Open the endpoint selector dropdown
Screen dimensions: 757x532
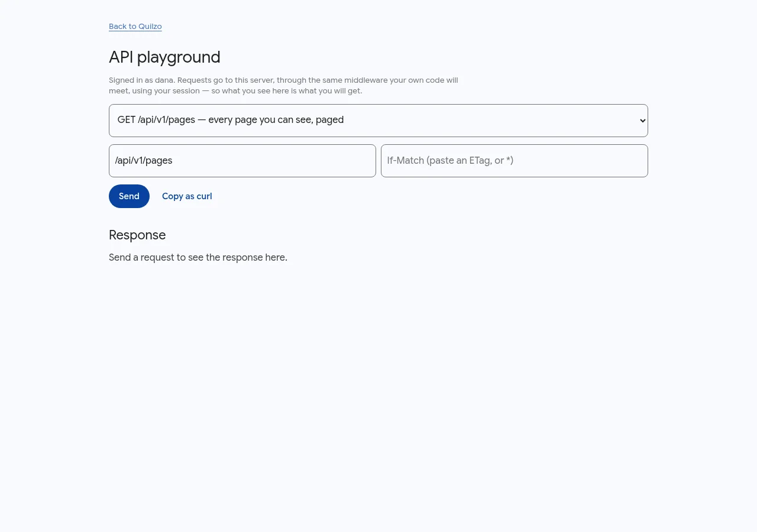pos(378,121)
